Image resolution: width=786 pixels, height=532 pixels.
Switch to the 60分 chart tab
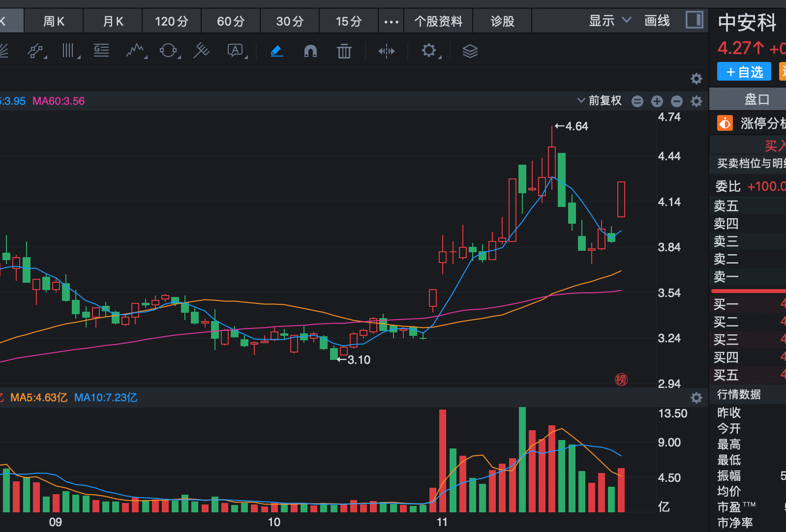(x=231, y=21)
